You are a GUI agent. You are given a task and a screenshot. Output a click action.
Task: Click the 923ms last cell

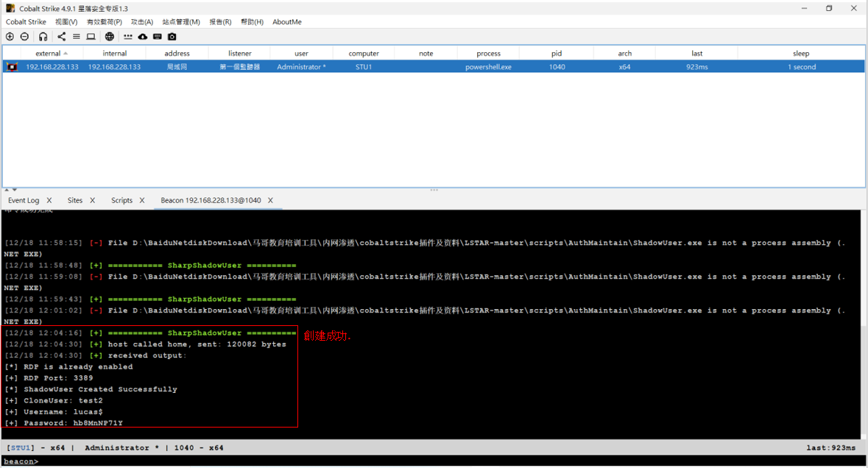[x=697, y=67]
